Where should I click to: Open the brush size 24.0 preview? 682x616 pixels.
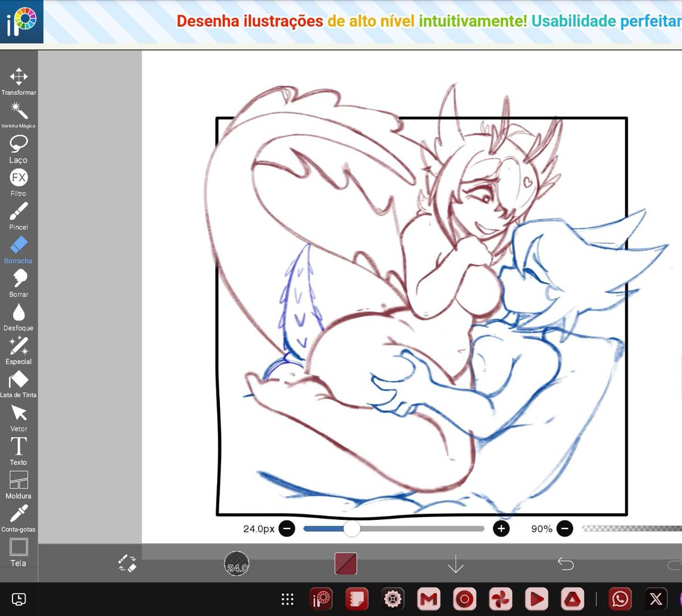point(236,563)
